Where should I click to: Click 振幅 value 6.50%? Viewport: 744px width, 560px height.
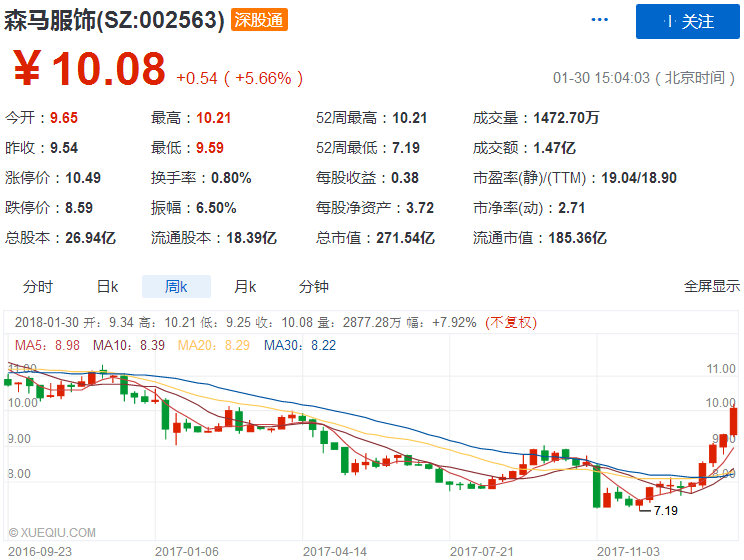[216, 208]
